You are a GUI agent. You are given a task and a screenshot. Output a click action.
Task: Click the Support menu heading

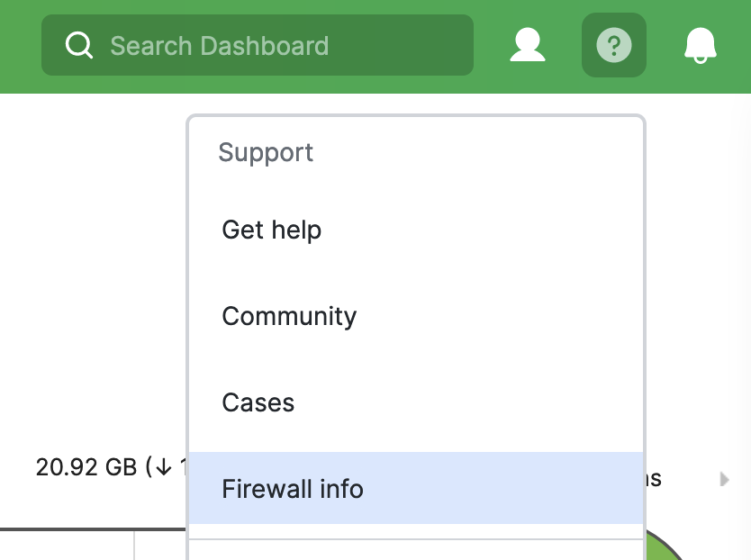pyautogui.click(x=265, y=153)
